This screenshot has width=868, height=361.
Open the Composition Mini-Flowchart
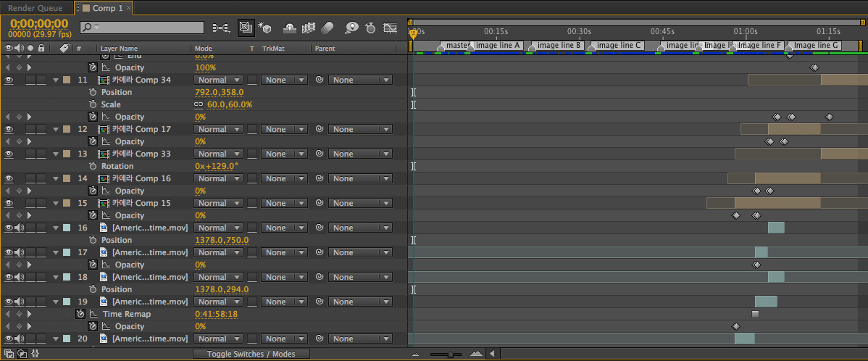pos(221,28)
